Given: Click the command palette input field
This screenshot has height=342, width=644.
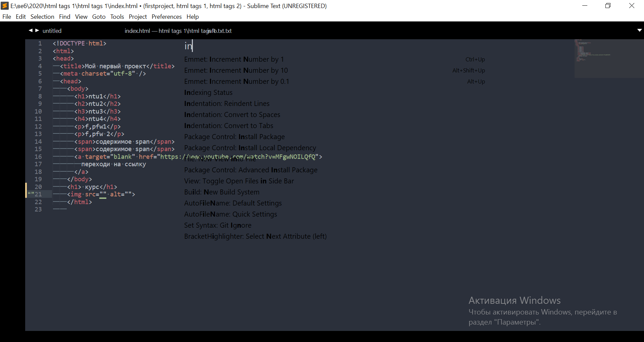Looking at the screenshot, I should 334,46.
